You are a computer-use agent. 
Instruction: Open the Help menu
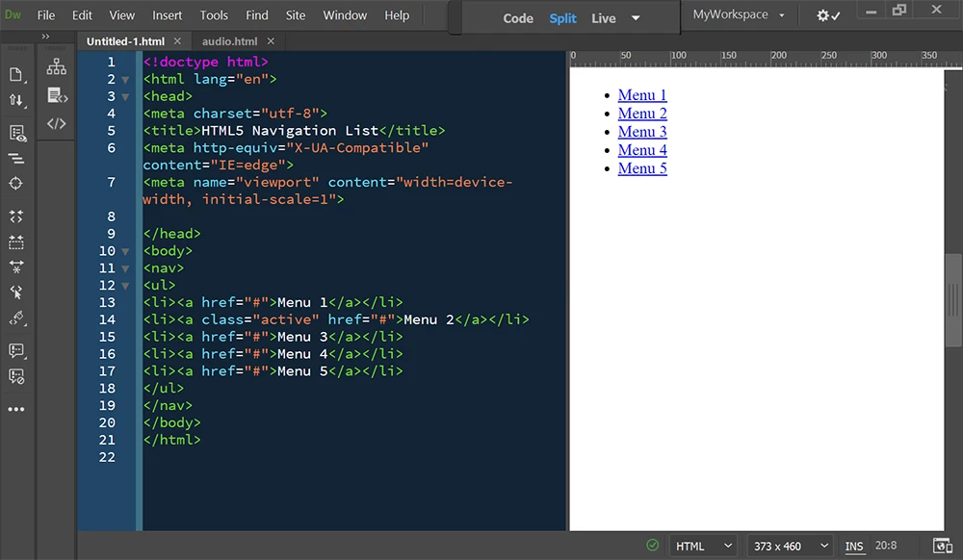397,15
